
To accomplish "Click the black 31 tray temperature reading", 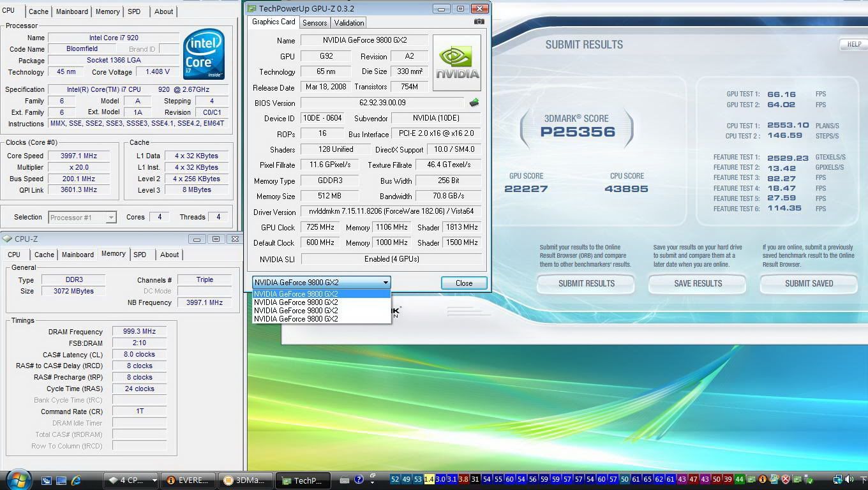I will (x=475, y=479).
